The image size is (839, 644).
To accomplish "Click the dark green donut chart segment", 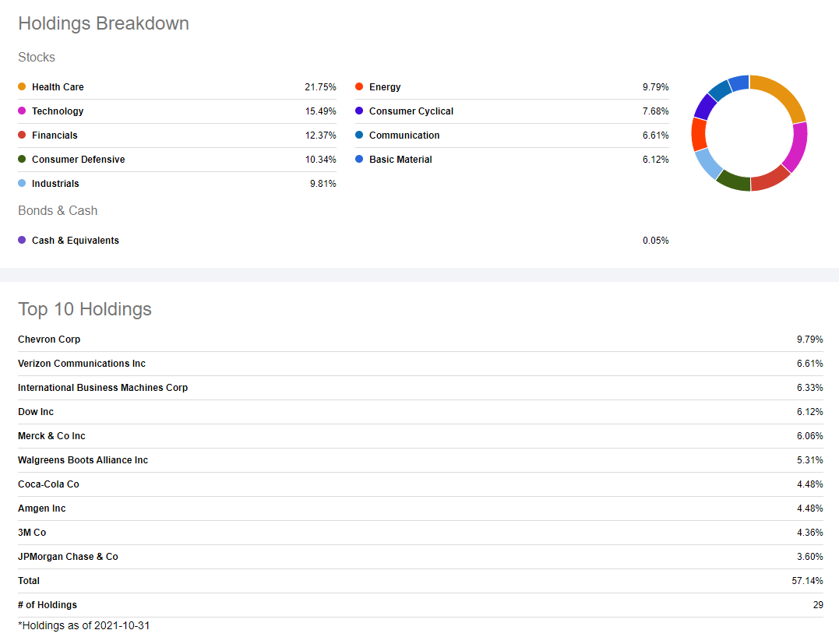I will 735,181.
